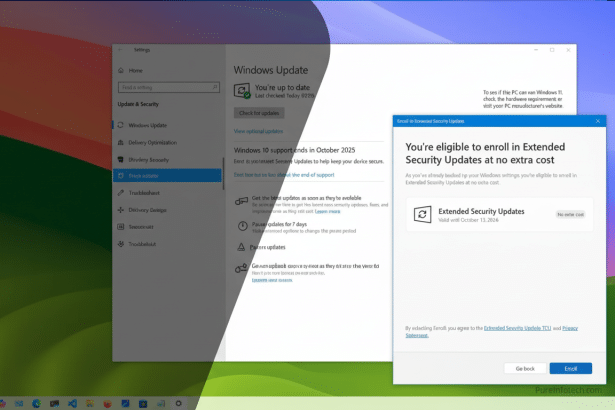Screen dimensions: 615x410
Task: Click the Go back button in the dialog
Action: 525,368
